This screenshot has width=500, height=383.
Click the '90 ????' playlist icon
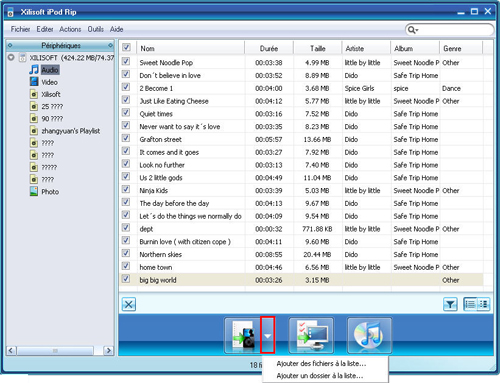[34, 118]
